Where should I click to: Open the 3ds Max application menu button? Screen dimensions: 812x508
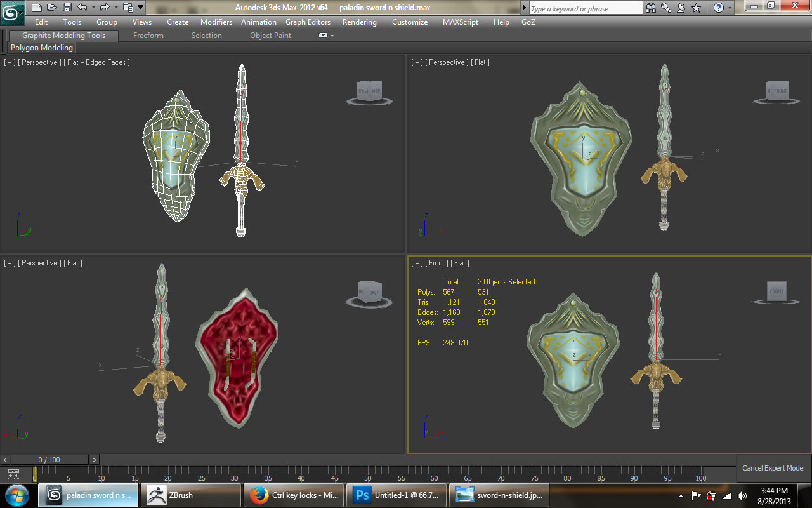tap(13, 12)
